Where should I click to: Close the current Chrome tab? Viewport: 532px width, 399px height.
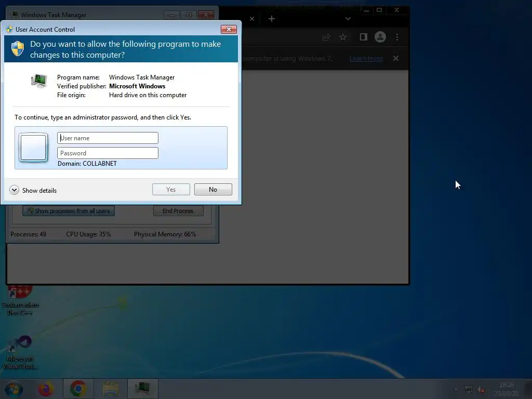[x=252, y=19]
